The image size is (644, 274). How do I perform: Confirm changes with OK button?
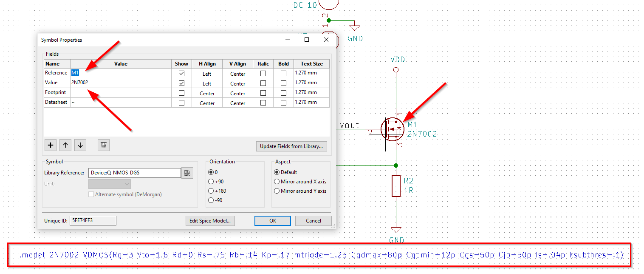pos(272,221)
